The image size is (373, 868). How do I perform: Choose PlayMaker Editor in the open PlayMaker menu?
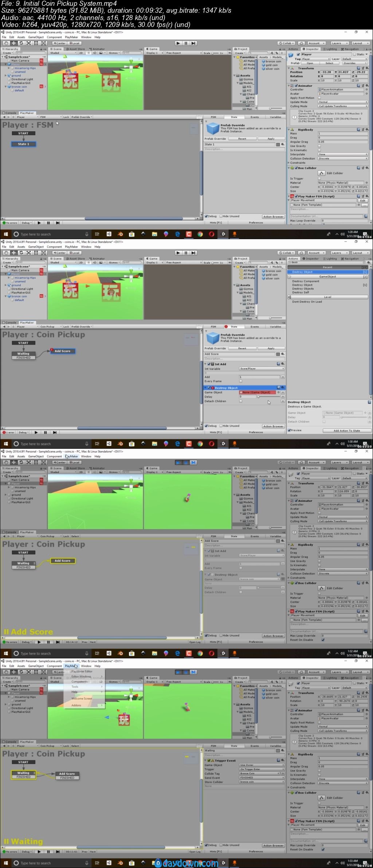[82, 671]
